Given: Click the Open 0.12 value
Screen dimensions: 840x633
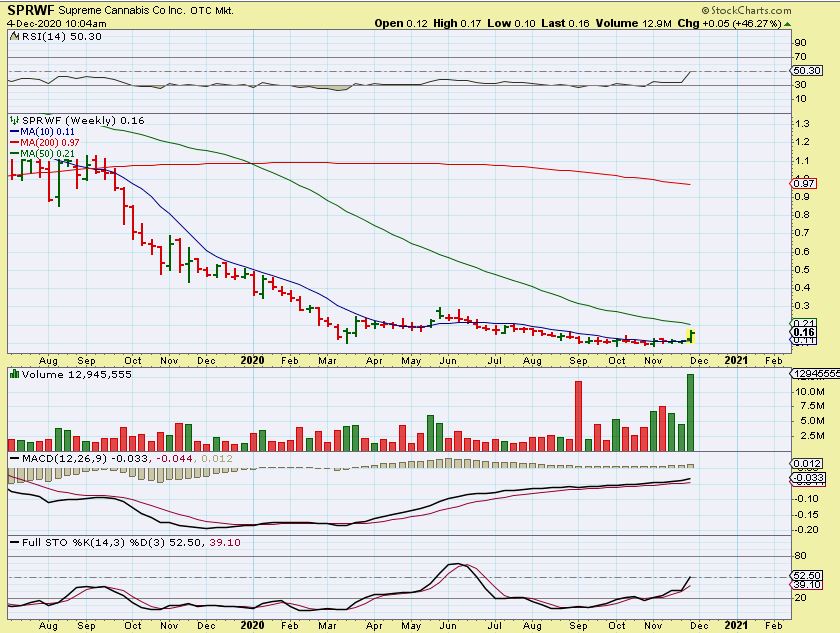Looking at the screenshot, I should coord(401,24).
